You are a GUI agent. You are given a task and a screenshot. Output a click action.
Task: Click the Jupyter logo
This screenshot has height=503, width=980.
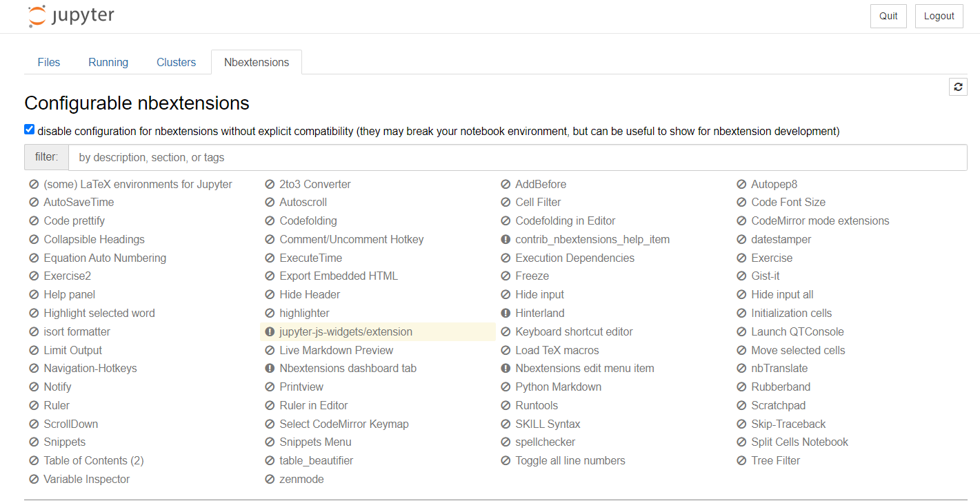click(x=71, y=17)
